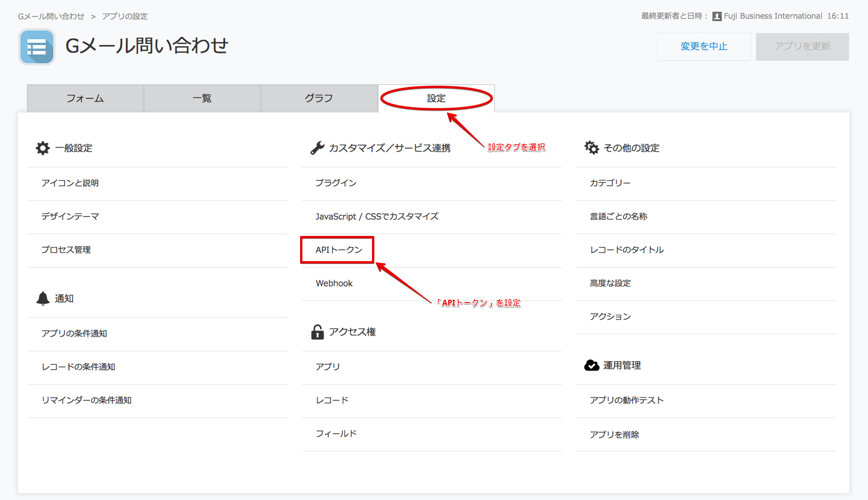Select the グラフ tab
This screenshot has height=500, width=868.
tap(319, 98)
